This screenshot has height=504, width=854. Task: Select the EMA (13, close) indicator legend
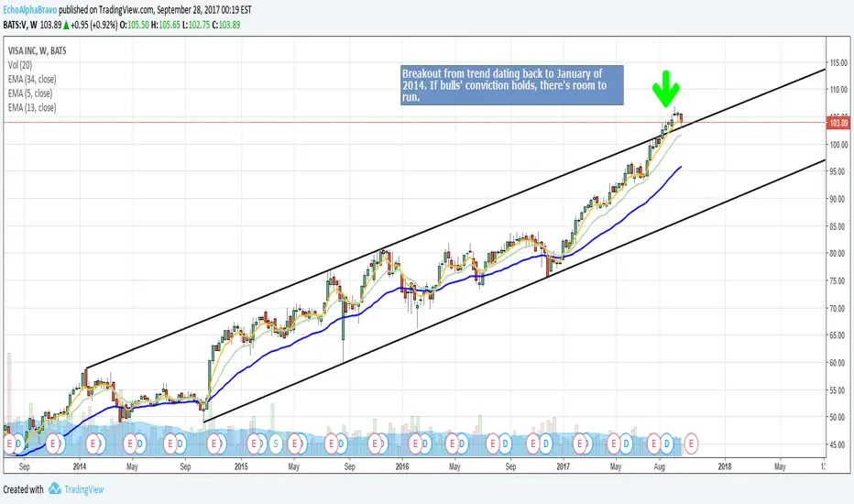(31, 107)
